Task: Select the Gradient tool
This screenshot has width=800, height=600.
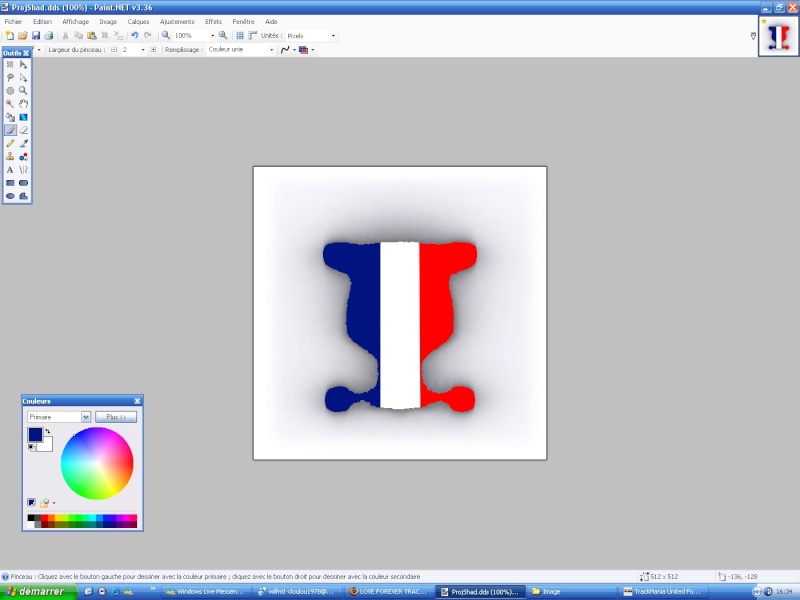Action: pyautogui.click(x=23, y=117)
